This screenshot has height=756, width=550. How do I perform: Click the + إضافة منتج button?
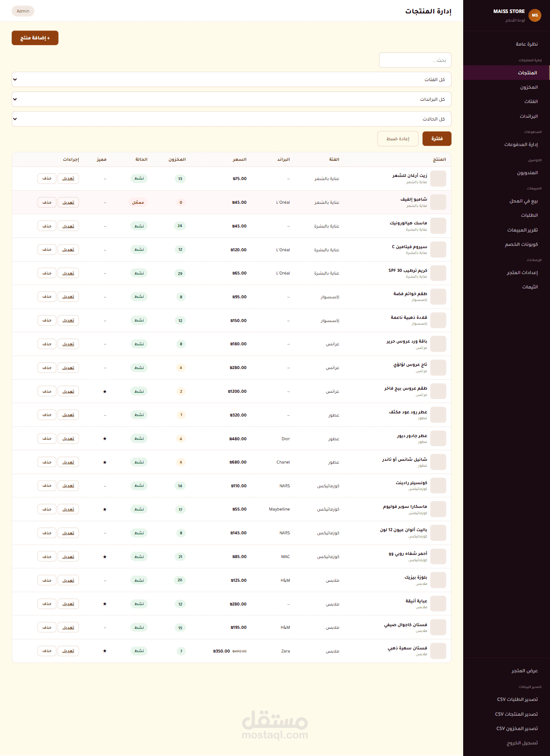click(x=35, y=38)
